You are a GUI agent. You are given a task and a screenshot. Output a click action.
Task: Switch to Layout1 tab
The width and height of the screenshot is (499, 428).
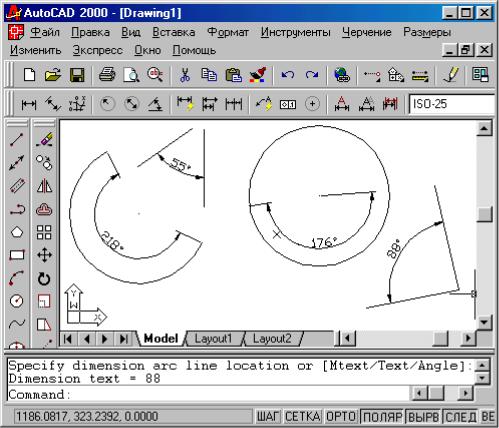coord(213,339)
